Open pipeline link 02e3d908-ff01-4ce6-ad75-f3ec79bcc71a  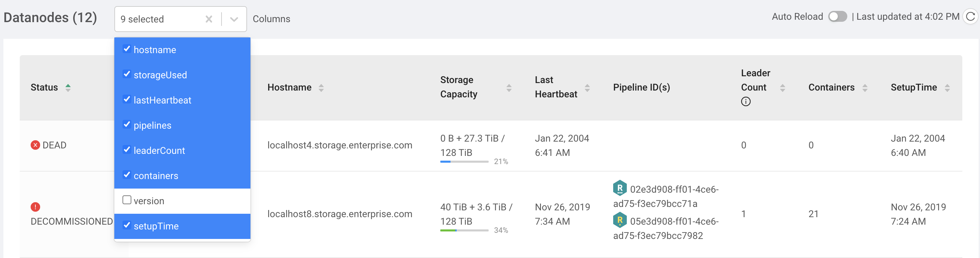[x=666, y=196]
